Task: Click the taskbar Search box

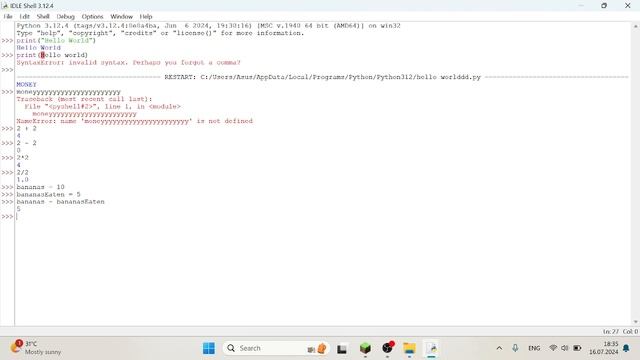Action: pos(276,348)
